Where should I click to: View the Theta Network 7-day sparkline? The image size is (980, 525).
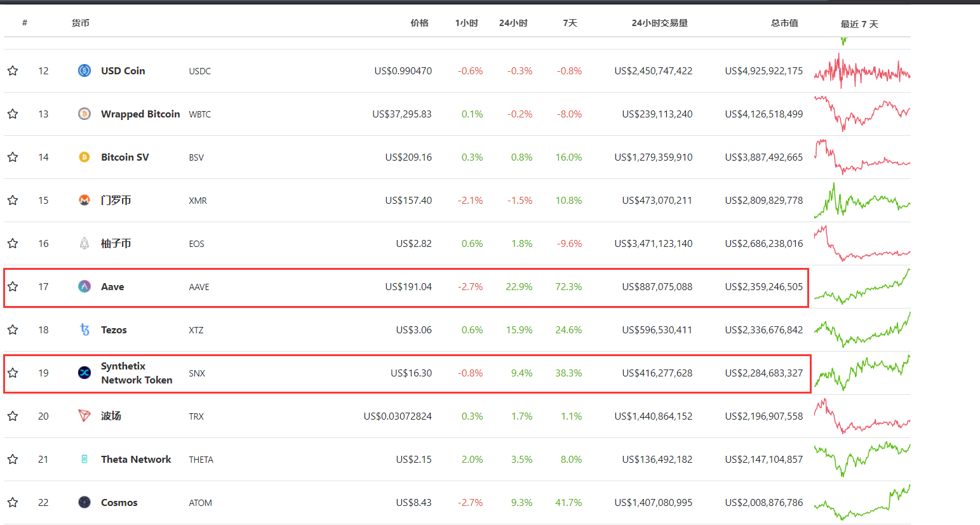coord(862,459)
